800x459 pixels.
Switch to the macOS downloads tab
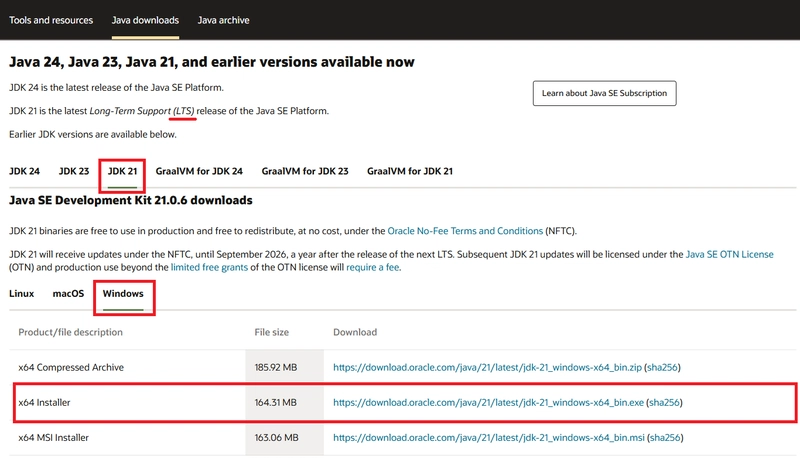(x=68, y=294)
